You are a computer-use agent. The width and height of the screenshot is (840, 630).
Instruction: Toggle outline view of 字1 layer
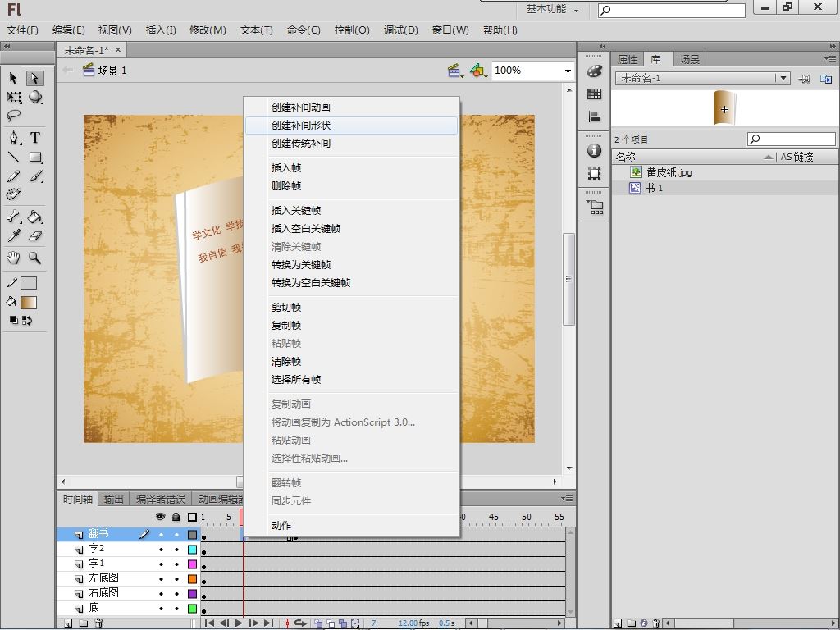pyautogui.click(x=192, y=564)
